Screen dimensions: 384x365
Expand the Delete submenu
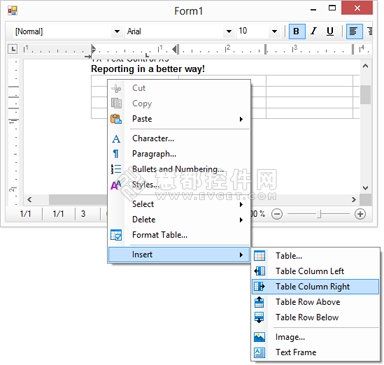coord(241,220)
